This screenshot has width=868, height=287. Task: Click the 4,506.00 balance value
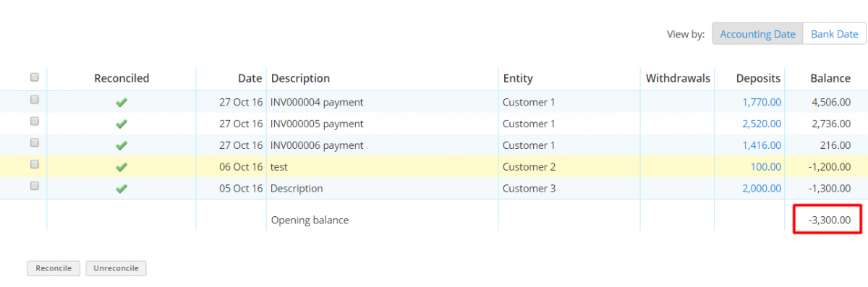[x=831, y=102]
